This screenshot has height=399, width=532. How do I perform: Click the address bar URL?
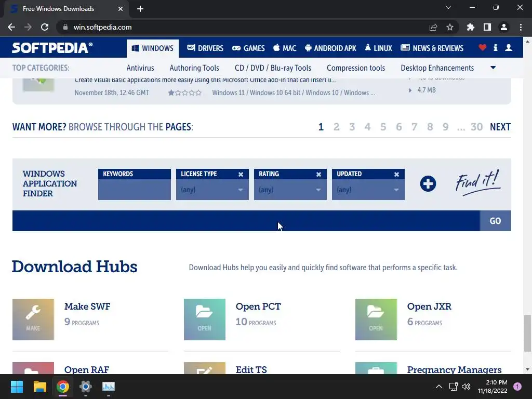(102, 27)
